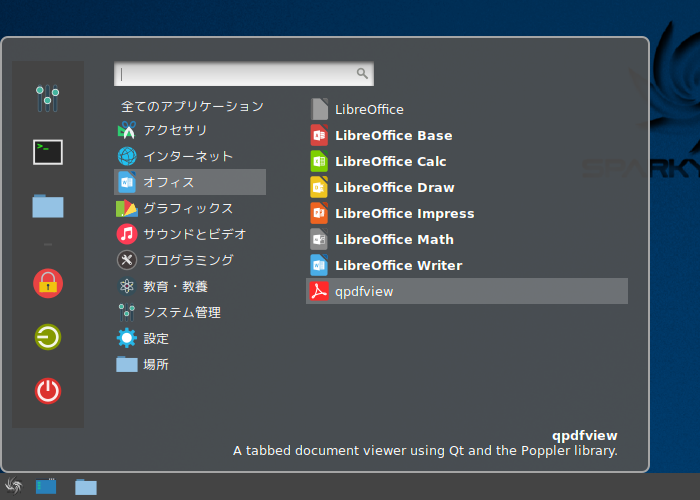
Task: Launch LibreOffice Writer
Action: click(x=467, y=266)
